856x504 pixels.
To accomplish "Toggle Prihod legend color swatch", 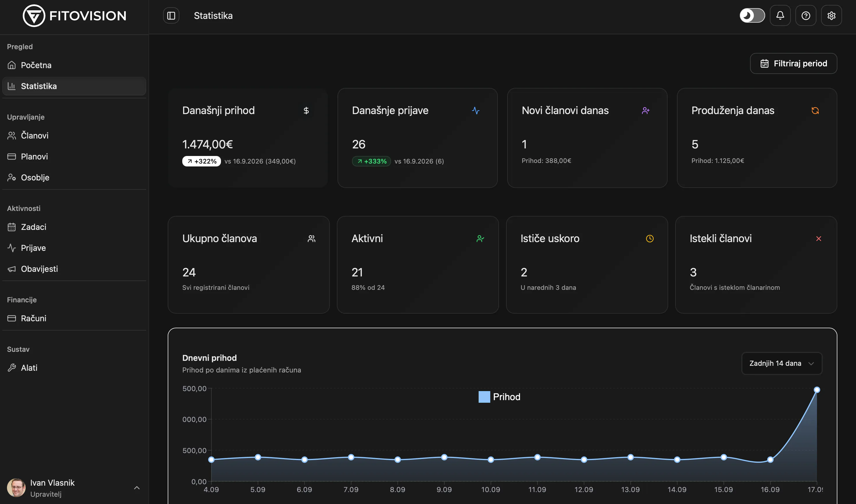I will [484, 397].
